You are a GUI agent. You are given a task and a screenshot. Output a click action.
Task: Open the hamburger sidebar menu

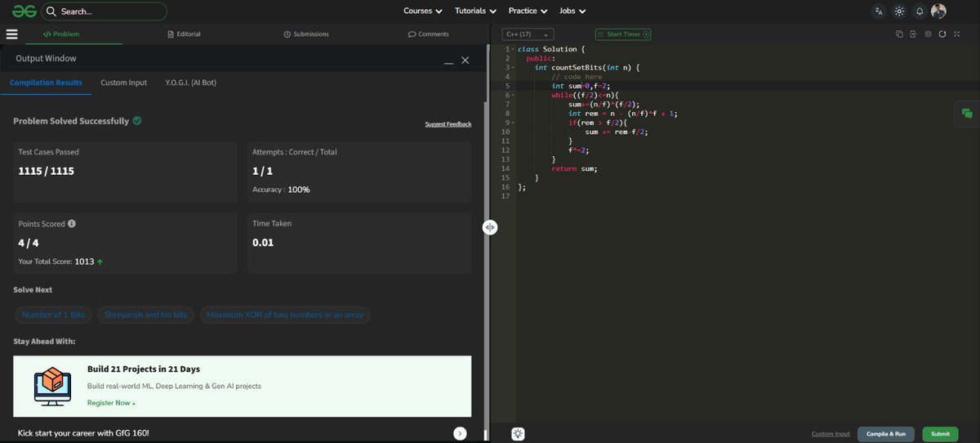pos(11,34)
